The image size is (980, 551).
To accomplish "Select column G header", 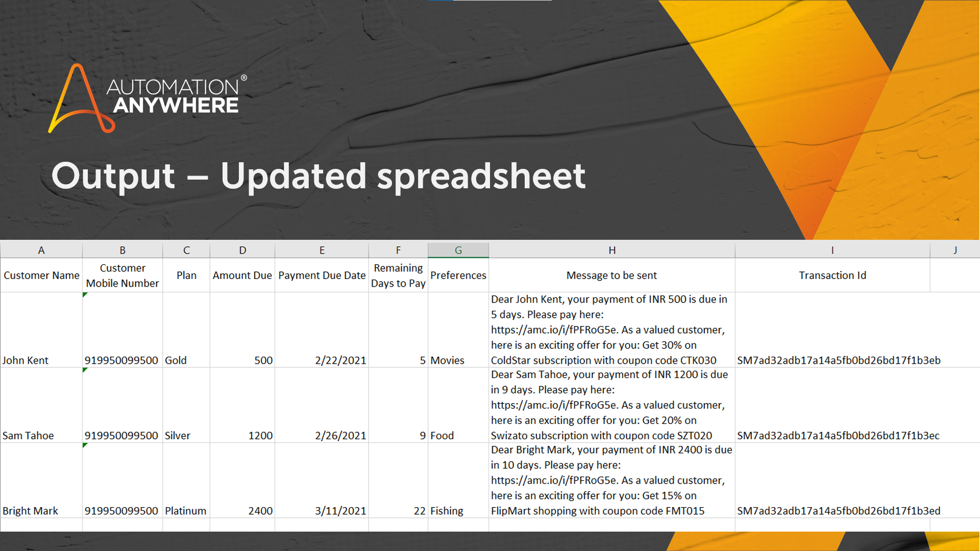I will [458, 250].
